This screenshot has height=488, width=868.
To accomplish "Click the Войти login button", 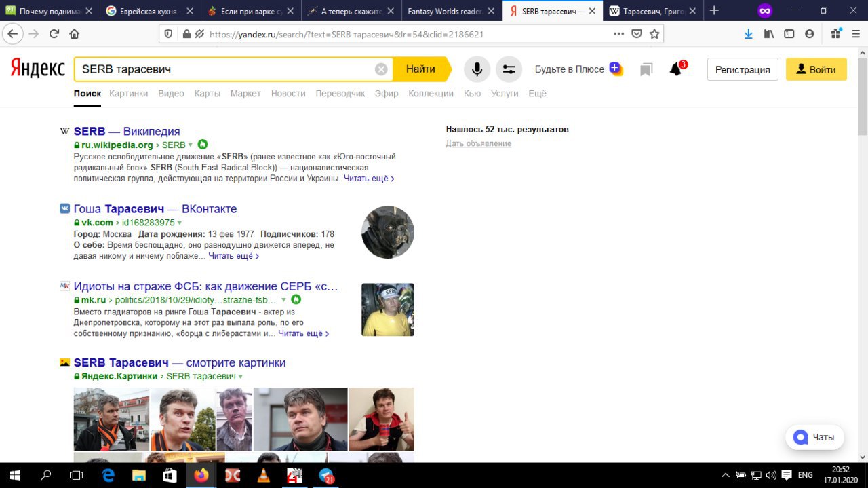I will pos(816,69).
